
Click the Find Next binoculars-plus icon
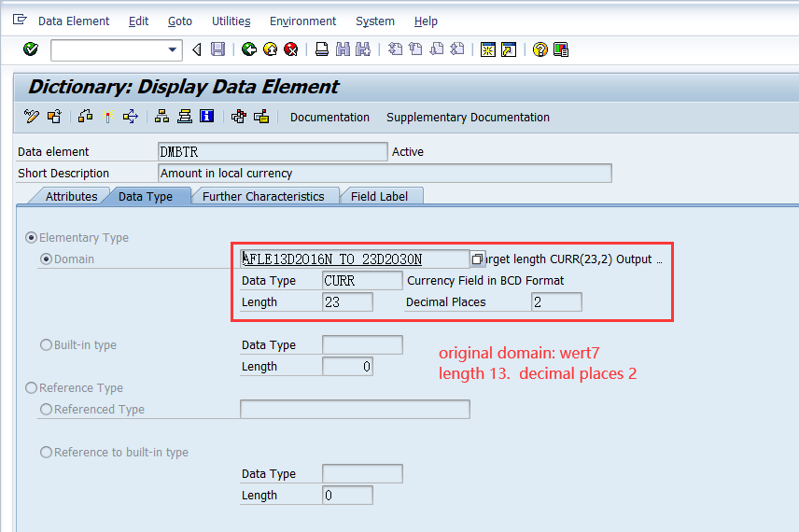pos(363,49)
